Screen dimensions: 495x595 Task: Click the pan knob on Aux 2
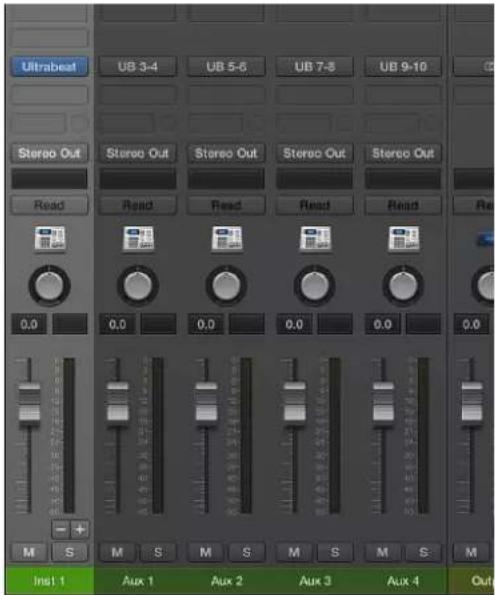[x=226, y=286]
